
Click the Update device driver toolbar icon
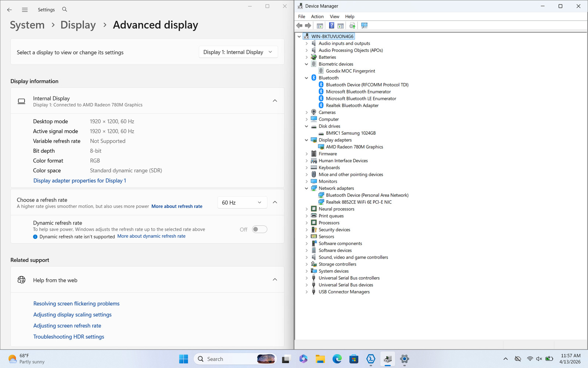click(x=352, y=25)
